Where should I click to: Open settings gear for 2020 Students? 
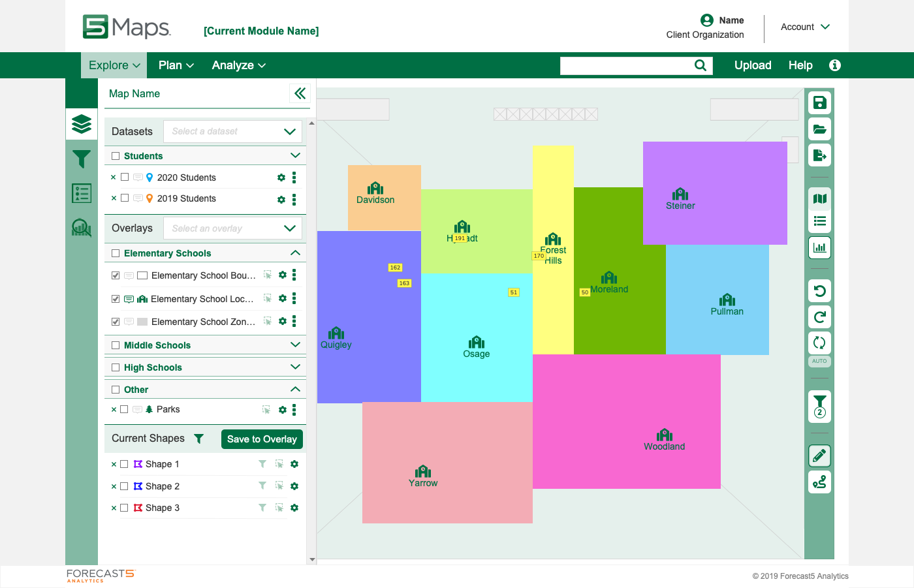point(281,178)
